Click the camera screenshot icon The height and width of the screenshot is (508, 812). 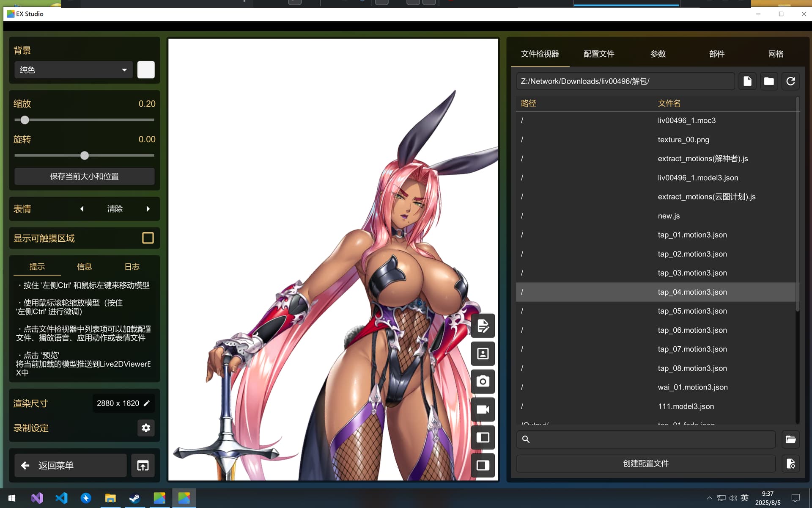[x=483, y=381]
